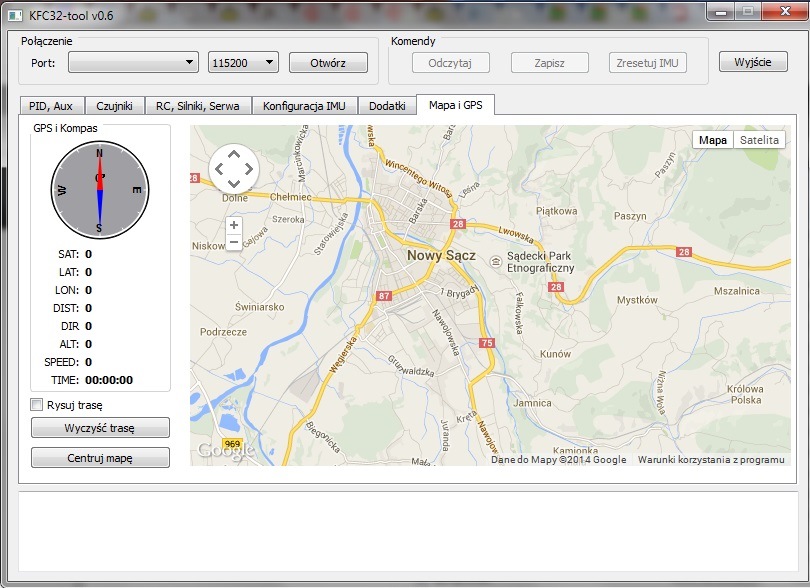This screenshot has width=810, height=588.
Task: Click the empty log text area
Action: 404,532
